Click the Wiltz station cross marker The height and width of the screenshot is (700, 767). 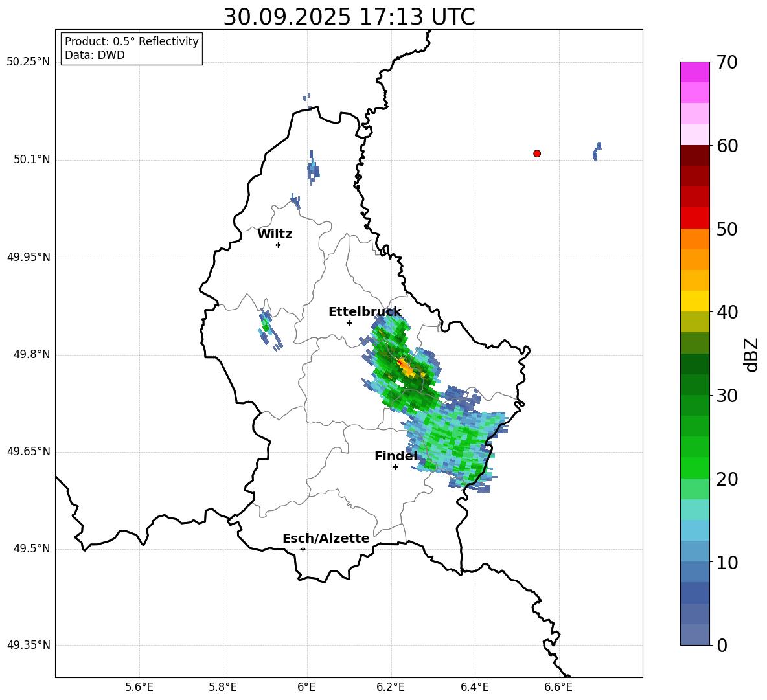278,245
